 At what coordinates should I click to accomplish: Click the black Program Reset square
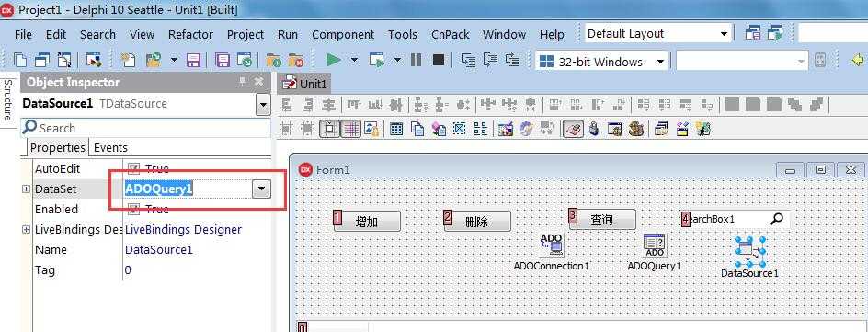[439, 60]
